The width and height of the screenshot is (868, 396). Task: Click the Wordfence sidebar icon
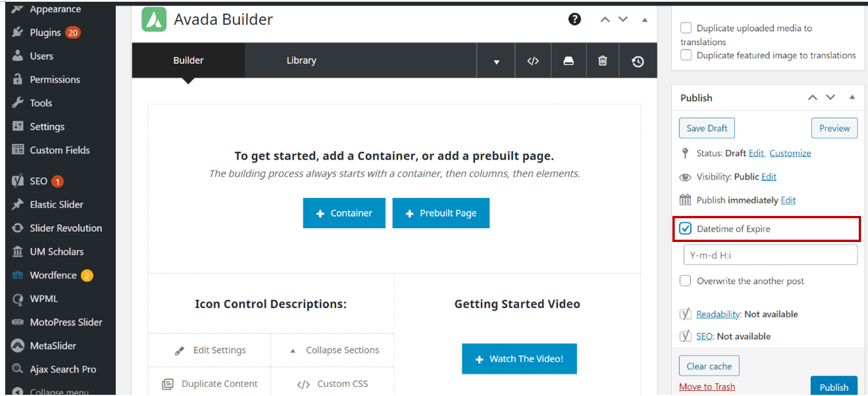click(18, 276)
